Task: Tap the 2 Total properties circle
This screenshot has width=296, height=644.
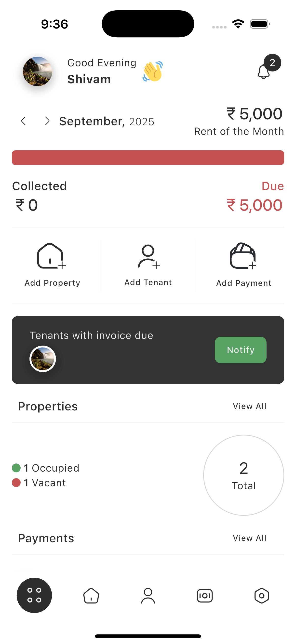Action: point(243,475)
